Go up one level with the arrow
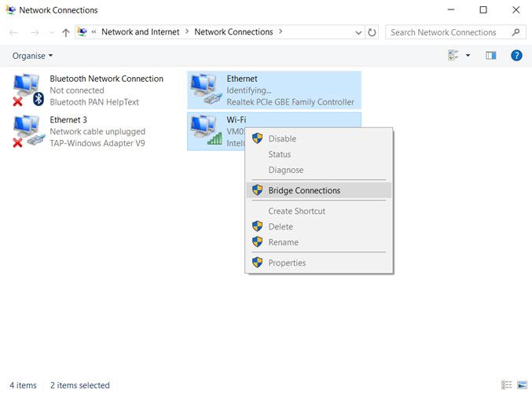Viewport: 532px width, 393px height. tap(66, 32)
